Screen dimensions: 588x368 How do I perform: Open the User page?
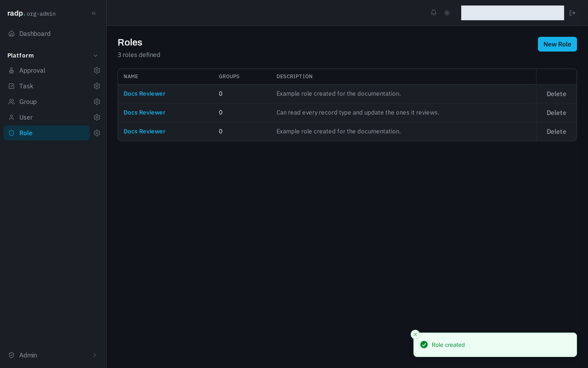click(x=47, y=117)
